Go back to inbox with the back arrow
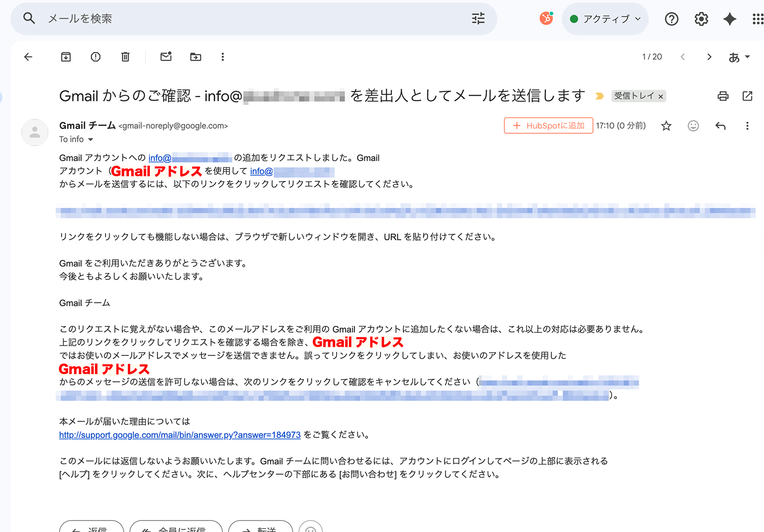This screenshot has width=764, height=532. pos(28,57)
